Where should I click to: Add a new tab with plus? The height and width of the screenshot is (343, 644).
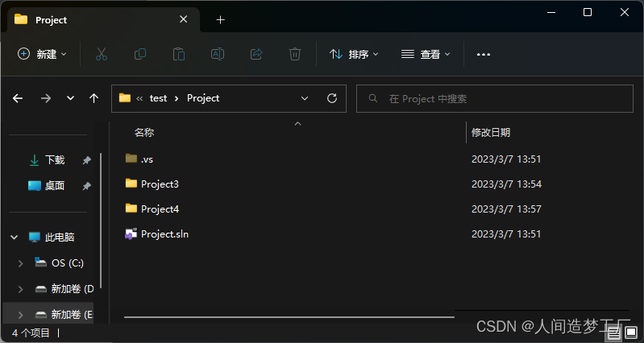tap(221, 19)
